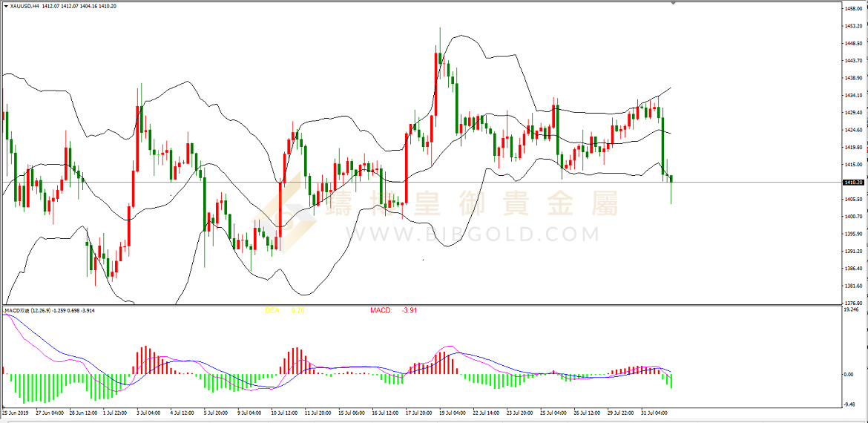Image resolution: width=868 pixels, height=423 pixels.
Task: Click price axis label 1415.00
Action: pos(853,165)
